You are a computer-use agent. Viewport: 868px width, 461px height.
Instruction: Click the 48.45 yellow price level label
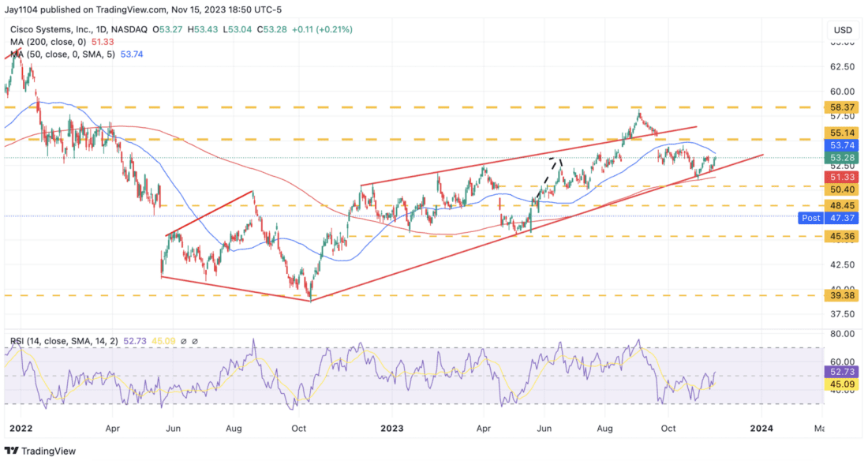(x=842, y=205)
